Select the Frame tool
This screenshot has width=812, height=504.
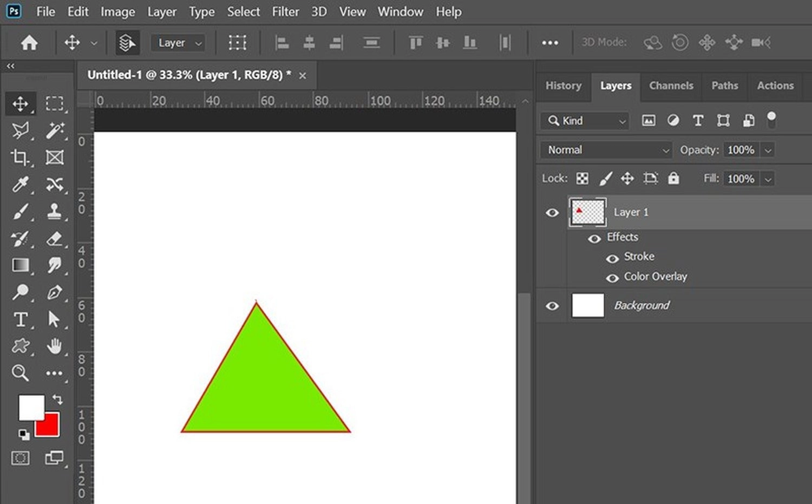pos(54,158)
